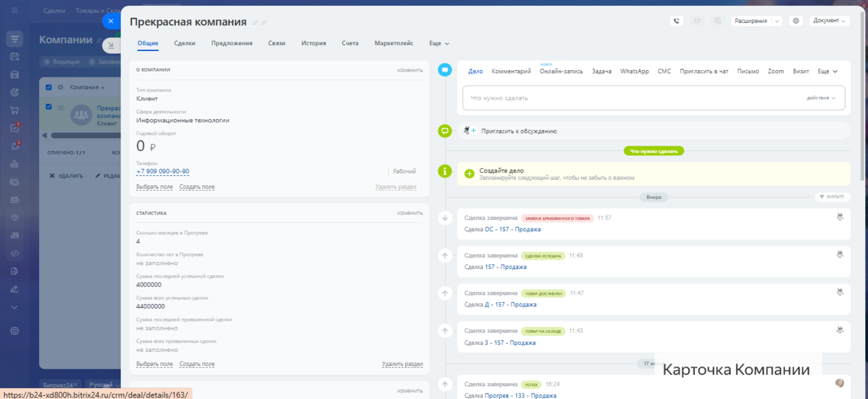Image resolution: width=868 pixels, height=399 pixels.
Task: Click the ФИЛЬТР funnel button in timeline
Action: [830, 197]
